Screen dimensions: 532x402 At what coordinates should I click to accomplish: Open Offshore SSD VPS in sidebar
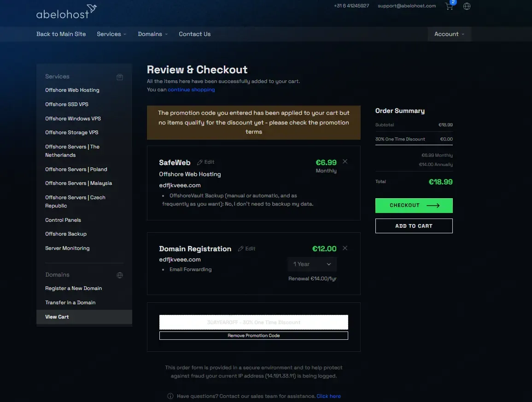tap(67, 104)
